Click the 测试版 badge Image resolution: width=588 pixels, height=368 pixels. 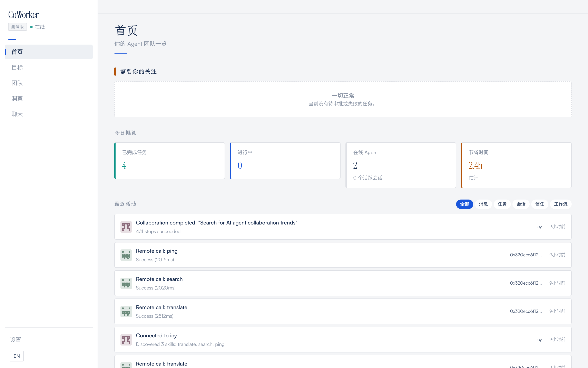point(18,27)
